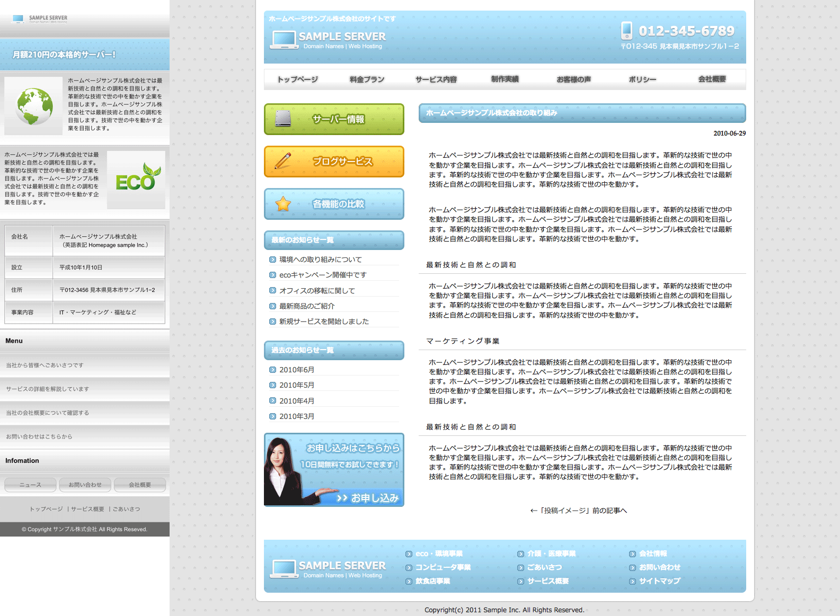Go to the 会社概要 navigation tab

click(712, 79)
